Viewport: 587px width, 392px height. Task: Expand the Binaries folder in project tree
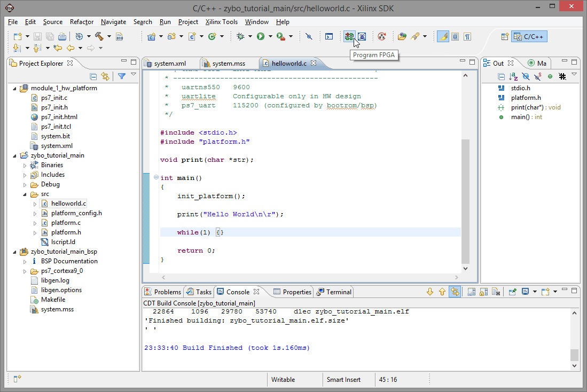point(25,165)
